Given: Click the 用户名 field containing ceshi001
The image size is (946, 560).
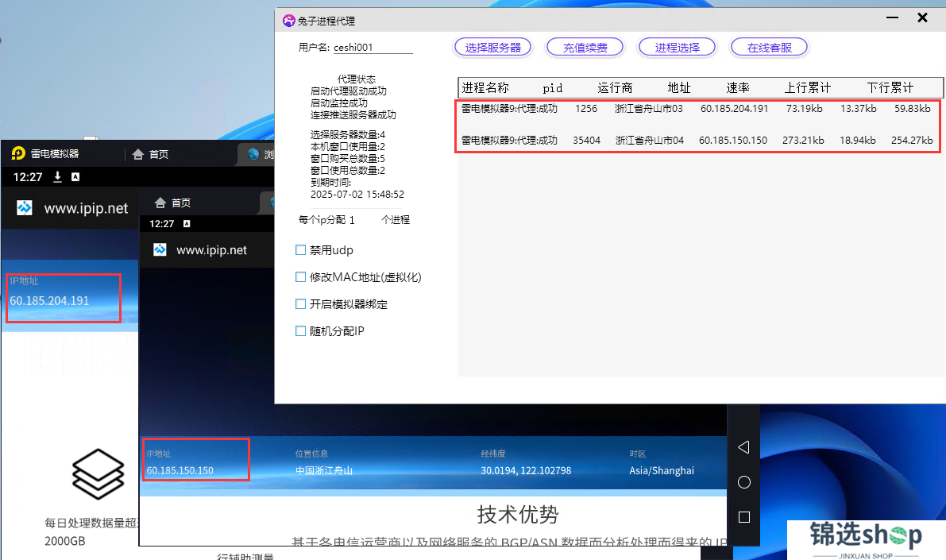Looking at the screenshot, I should [373, 47].
